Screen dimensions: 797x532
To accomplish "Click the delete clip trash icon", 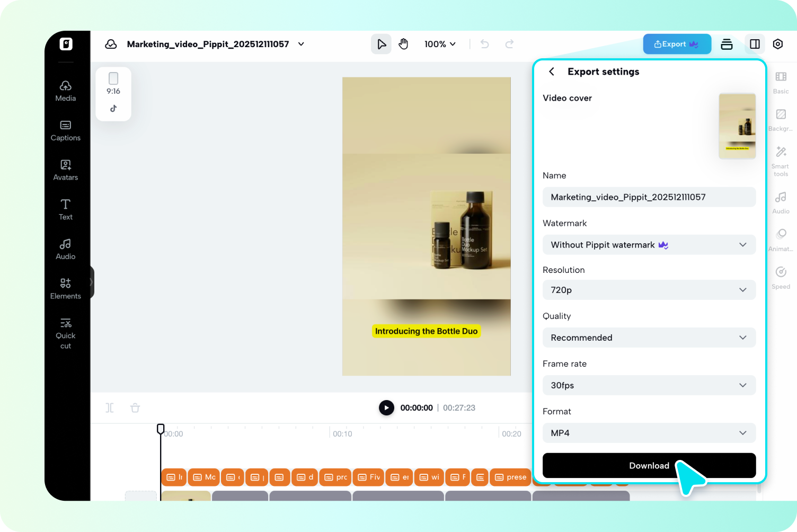I will click(x=135, y=407).
